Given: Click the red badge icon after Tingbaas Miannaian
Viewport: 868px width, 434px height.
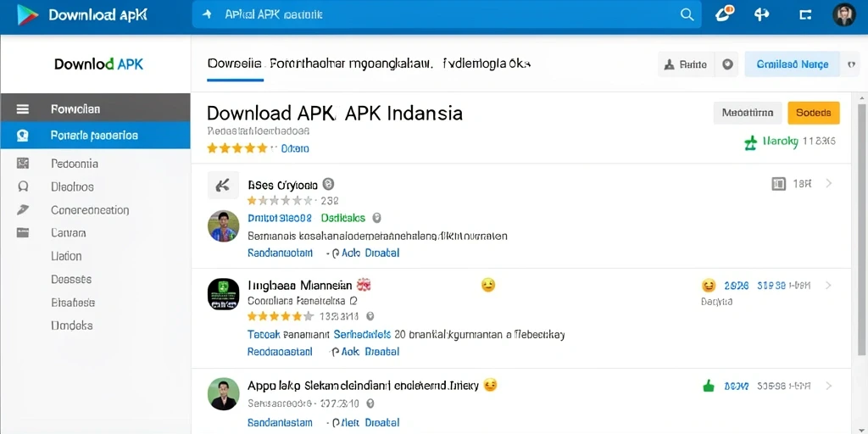Looking at the screenshot, I should tap(364, 285).
